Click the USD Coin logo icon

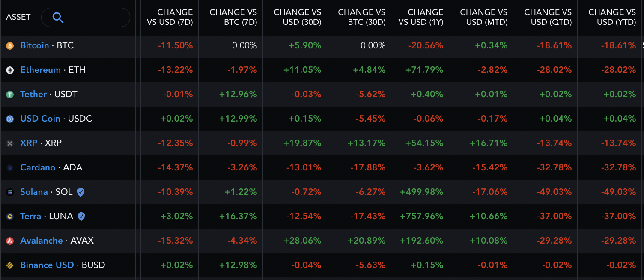[x=10, y=119]
